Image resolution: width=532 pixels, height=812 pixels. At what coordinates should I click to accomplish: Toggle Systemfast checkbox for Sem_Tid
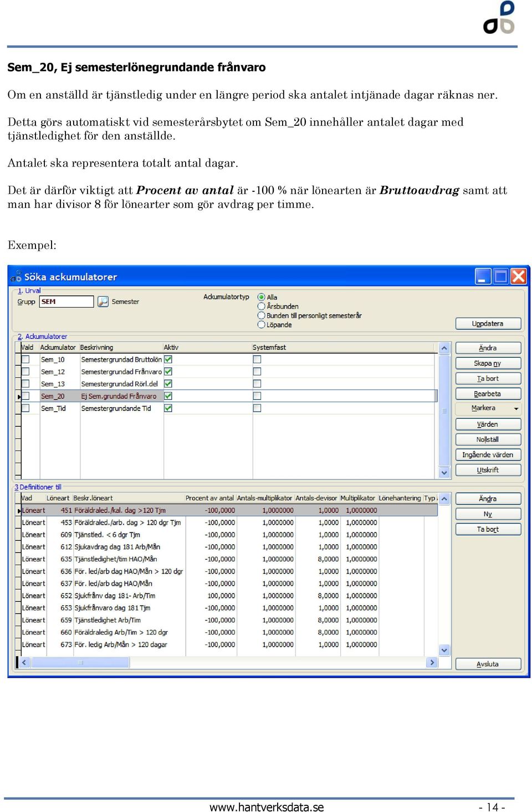click(x=257, y=408)
